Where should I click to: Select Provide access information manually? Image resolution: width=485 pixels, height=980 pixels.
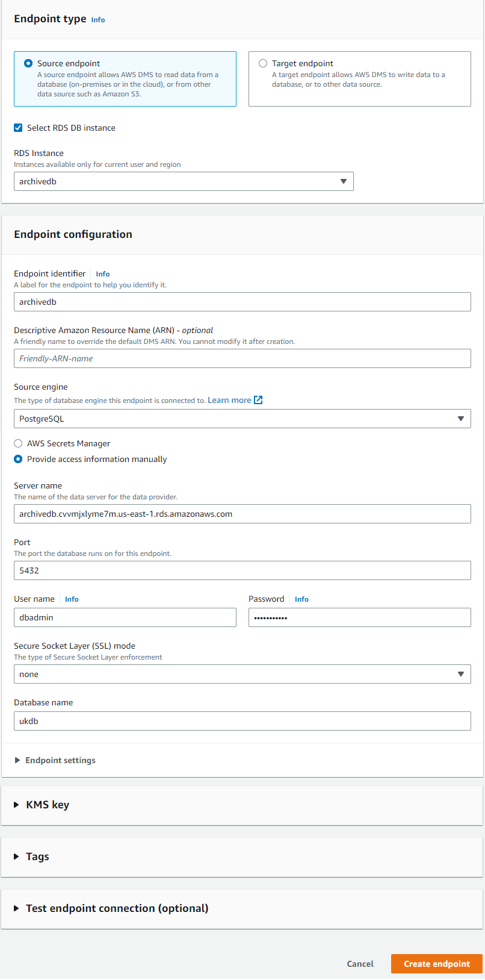coord(18,459)
